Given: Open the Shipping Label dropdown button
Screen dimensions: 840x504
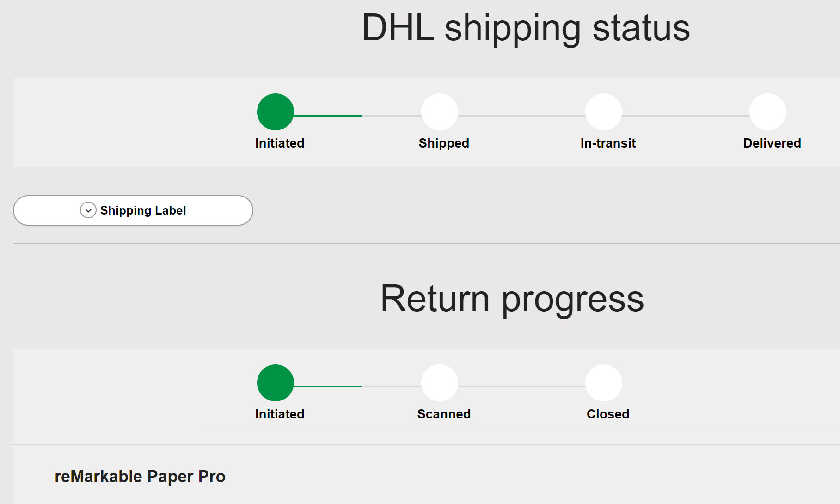Looking at the screenshot, I should pos(133,210).
